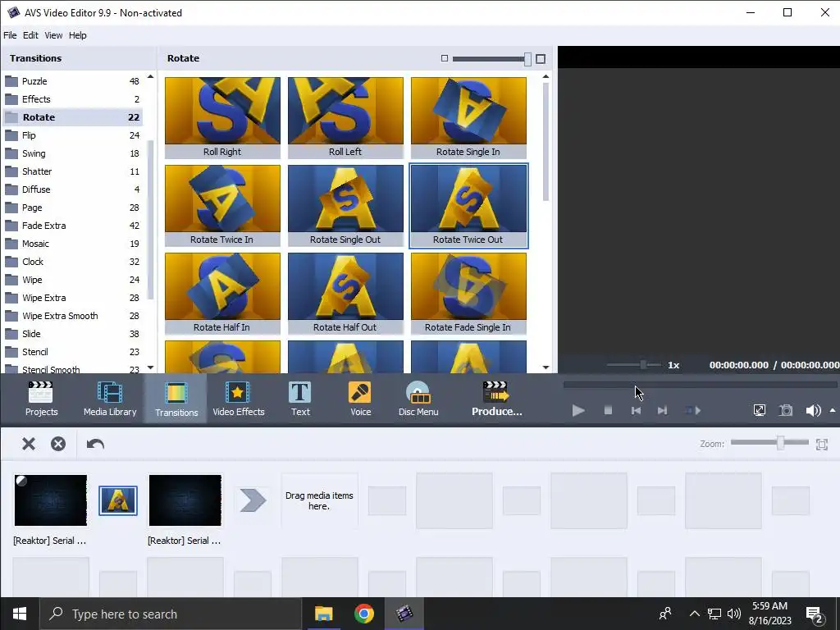Image resolution: width=840 pixels, height=630 pixels.
Task: Select the first [Reaktor] Serial clip
Action: pyautogui.click(x=50, y=500)
